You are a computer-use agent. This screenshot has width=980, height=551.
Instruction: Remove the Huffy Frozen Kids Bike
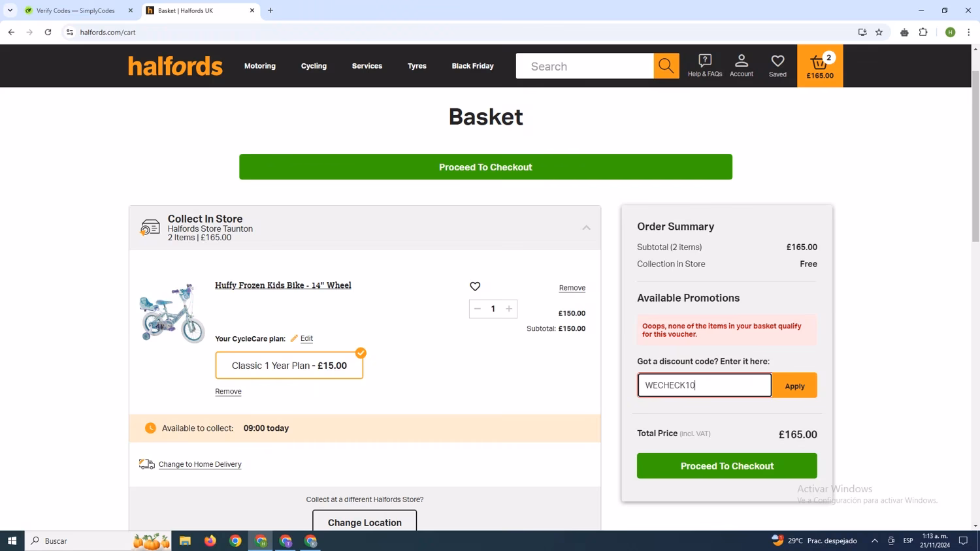(572, 287)
